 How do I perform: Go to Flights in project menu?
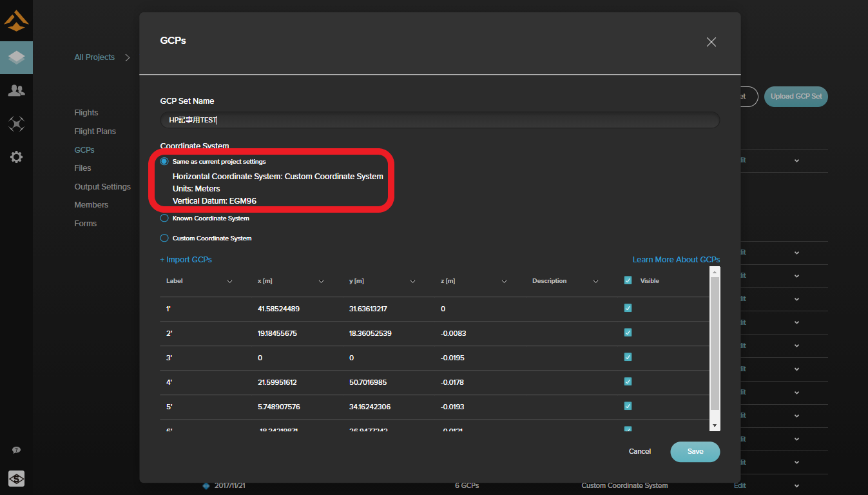coord(86,113)
